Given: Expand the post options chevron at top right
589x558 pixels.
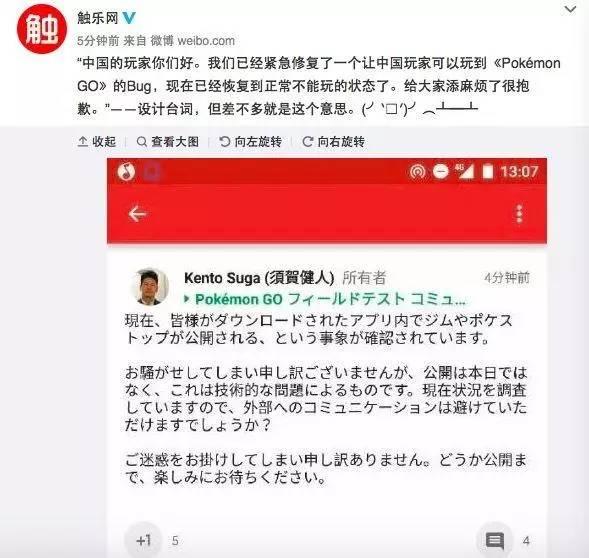Looking at the screenshot, I should click(x=570, y=9).
